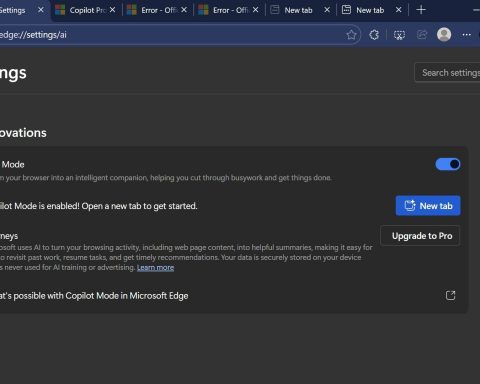Click the Upgrade to Pro button
The image size is (480, 384).
pos(420,236)
